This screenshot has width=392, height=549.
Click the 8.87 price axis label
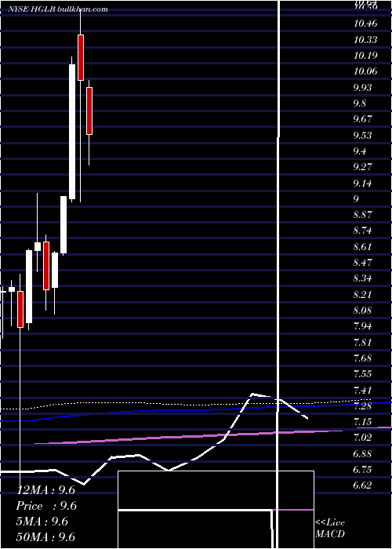[363, 215]
